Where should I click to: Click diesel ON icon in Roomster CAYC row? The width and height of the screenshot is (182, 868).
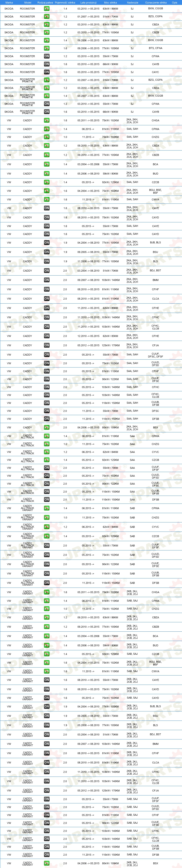click(47, 72)
